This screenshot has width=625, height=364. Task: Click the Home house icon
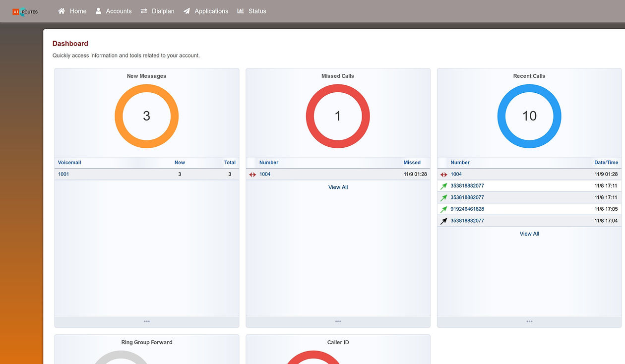62,11
